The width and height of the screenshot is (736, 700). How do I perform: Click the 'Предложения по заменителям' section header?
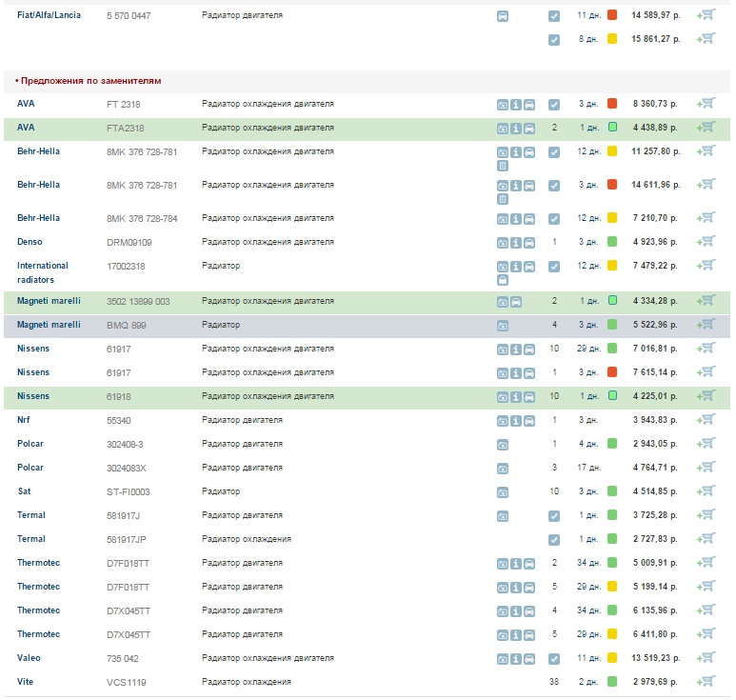pyautogui.click(x=88, y=81)
